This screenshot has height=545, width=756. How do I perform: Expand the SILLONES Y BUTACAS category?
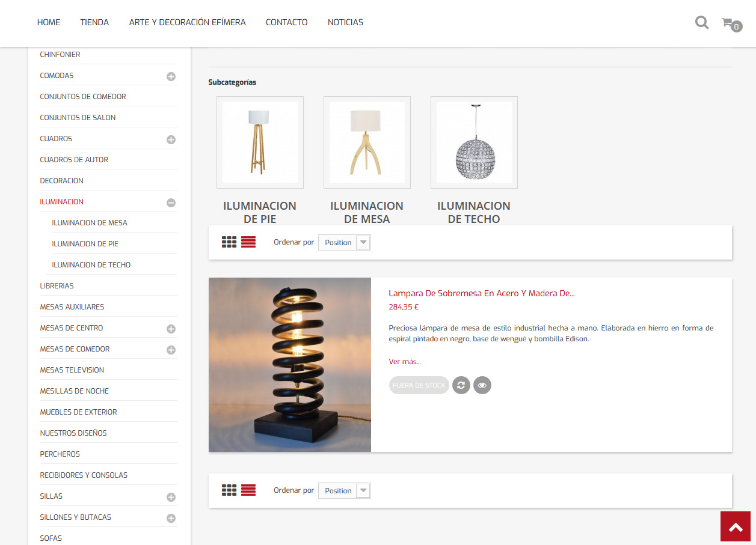point(171,518)
